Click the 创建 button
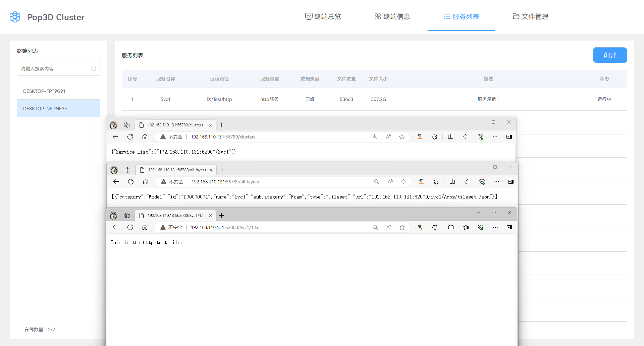The height and width of the screenshot is (346, 644). 610,55
